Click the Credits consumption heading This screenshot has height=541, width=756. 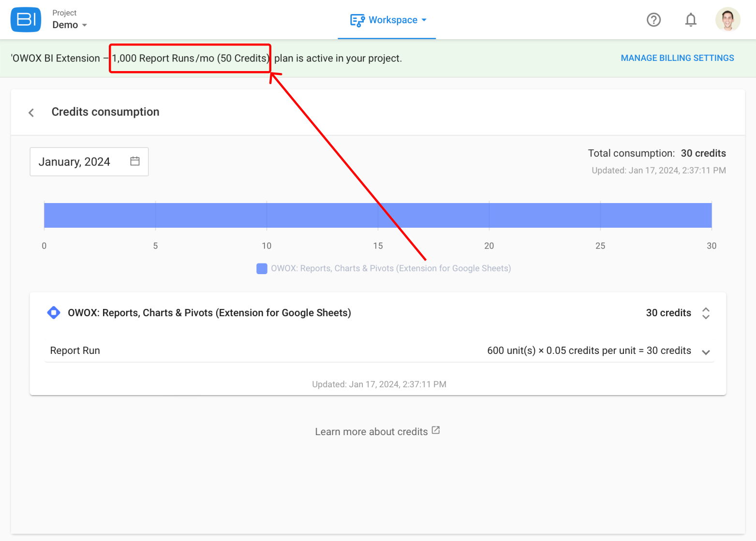coord(105,112)
